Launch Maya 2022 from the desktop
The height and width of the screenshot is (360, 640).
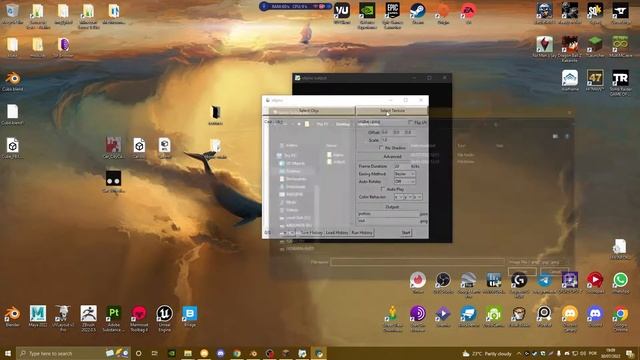[x=38, y=317]
